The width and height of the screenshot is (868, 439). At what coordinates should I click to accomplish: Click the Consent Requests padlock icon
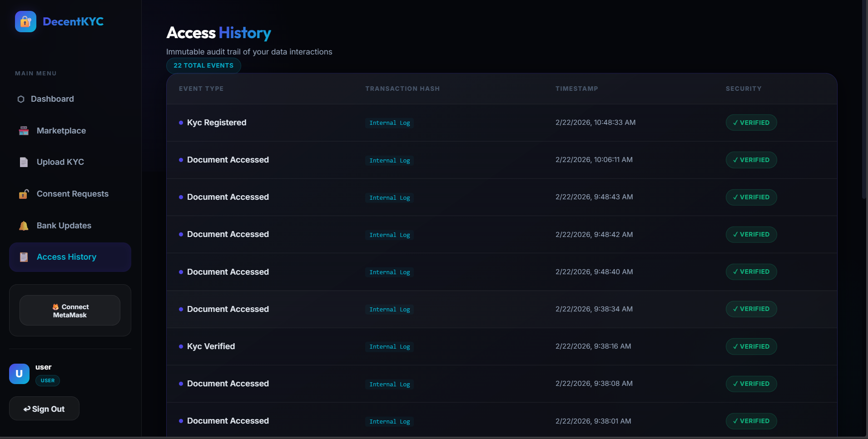(x=24, y=194)
